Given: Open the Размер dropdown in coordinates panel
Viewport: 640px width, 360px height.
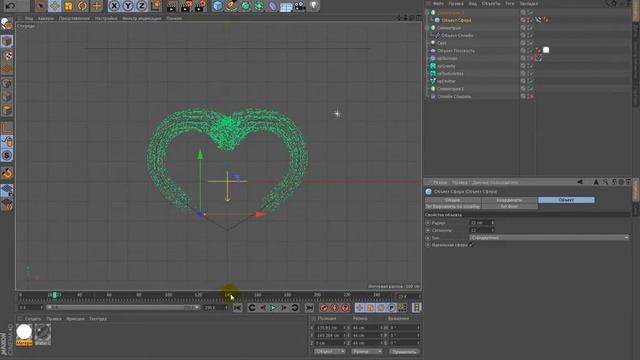Looking at the screenshot, I should tap(367, 352).
